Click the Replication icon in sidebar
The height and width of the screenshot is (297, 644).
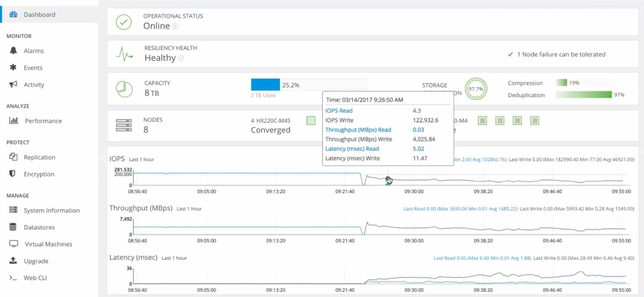pyautogui.click(x=13, y=157)
